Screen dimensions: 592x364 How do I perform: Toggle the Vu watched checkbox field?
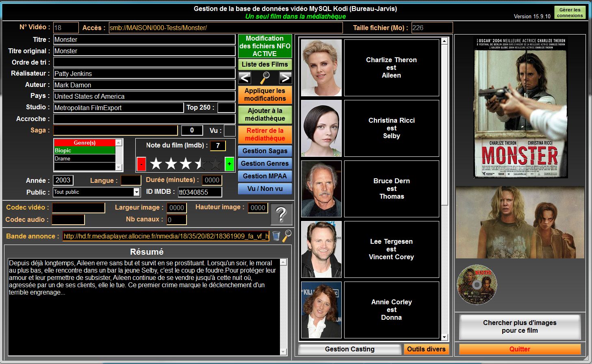click(x=230, y=130)
